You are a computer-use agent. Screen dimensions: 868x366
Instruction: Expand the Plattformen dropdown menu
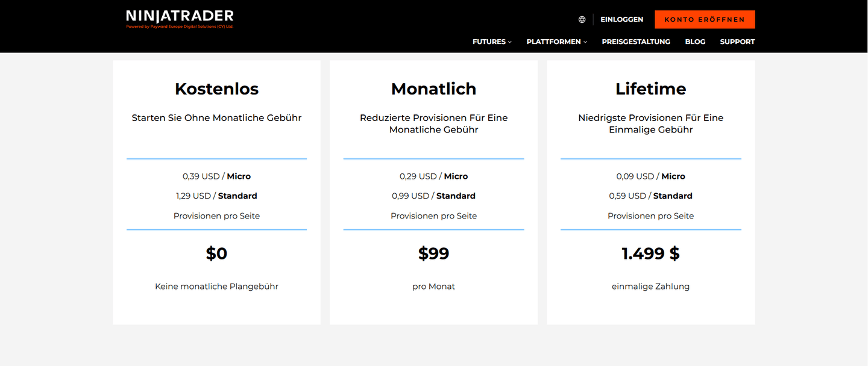pos(556,42)
